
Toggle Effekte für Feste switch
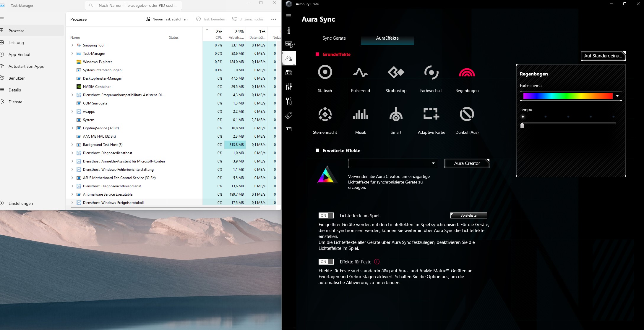click(326, 262)
